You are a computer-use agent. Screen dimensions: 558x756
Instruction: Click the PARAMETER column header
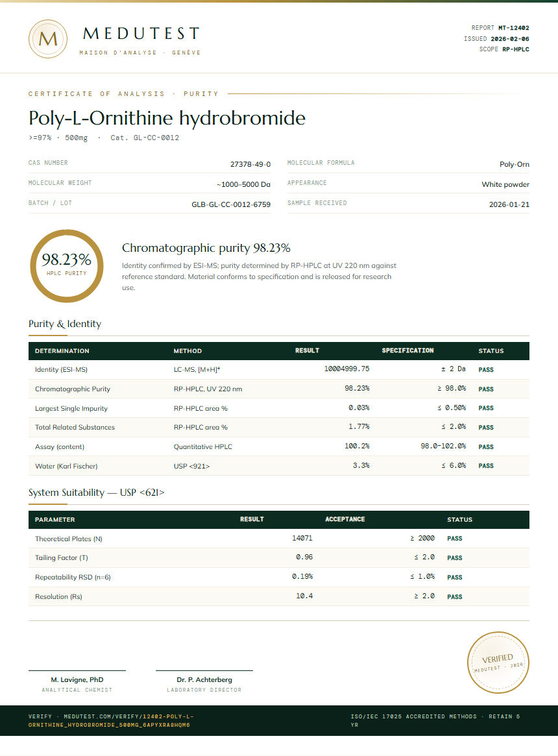55,520
